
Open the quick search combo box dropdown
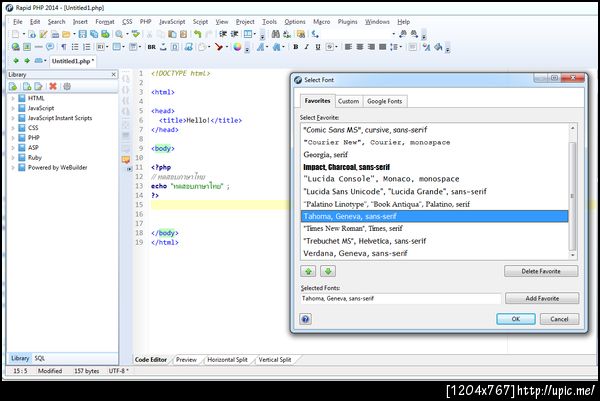point(393,34)
